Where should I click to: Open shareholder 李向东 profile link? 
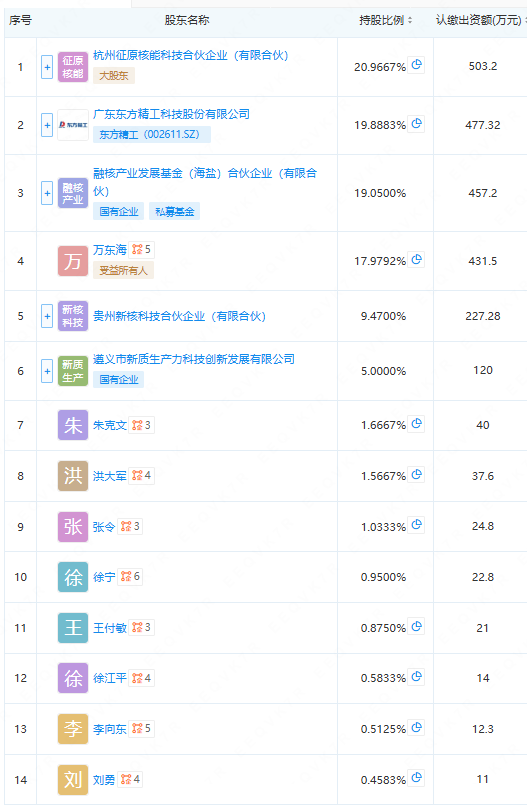(110, 729)
